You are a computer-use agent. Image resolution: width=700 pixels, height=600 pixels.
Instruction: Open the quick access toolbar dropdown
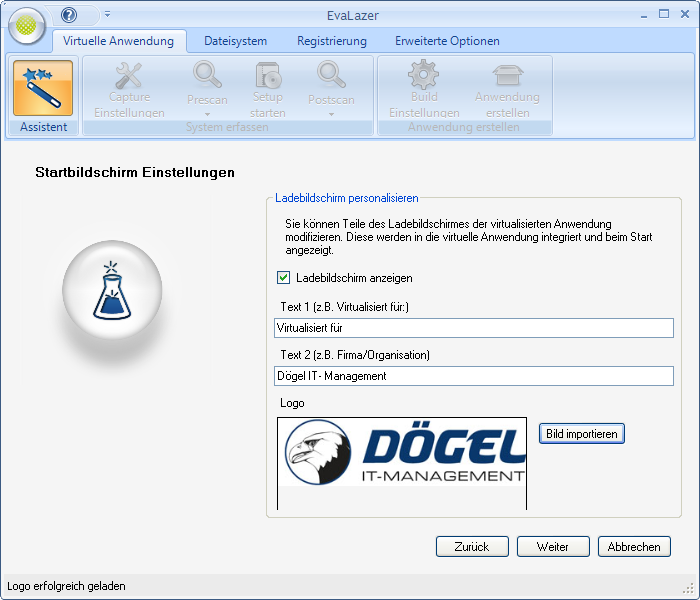click(x=107, y=15)
